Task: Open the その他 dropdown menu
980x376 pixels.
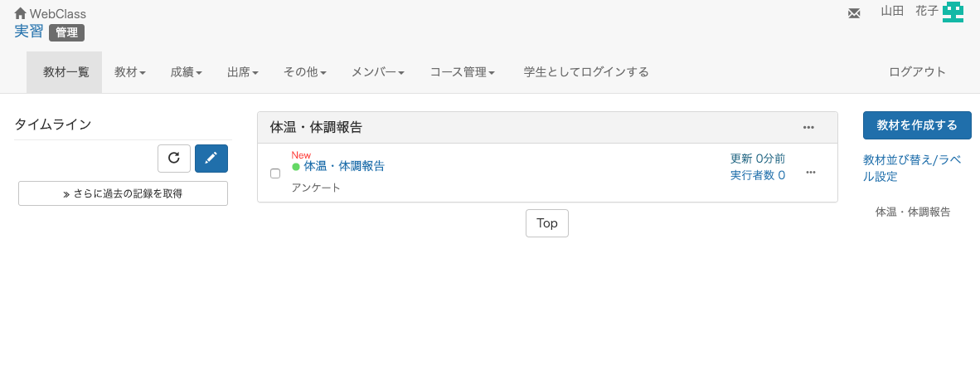Action: [305, 72]
